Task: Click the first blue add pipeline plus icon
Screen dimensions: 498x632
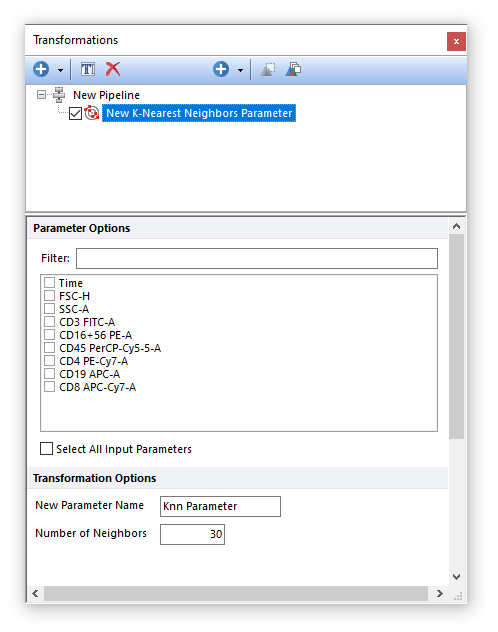Action: (41, 69)
